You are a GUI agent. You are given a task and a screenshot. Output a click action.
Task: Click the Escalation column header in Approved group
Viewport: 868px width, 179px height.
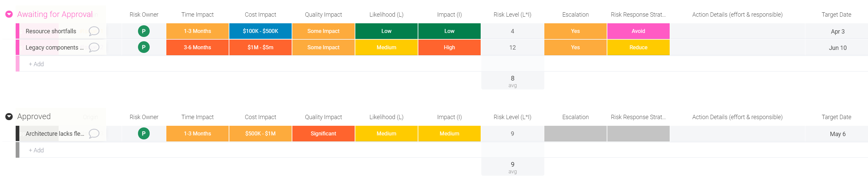pos(575,117)
